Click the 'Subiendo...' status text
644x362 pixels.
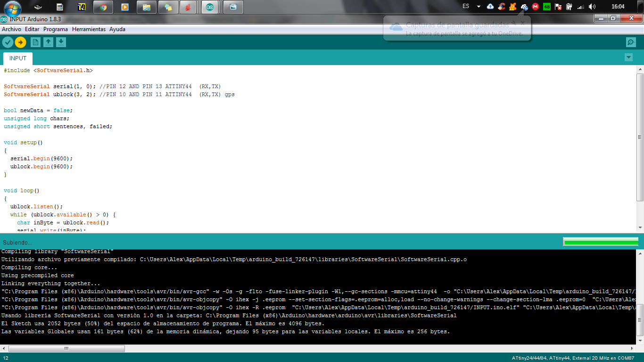point(17,242)
